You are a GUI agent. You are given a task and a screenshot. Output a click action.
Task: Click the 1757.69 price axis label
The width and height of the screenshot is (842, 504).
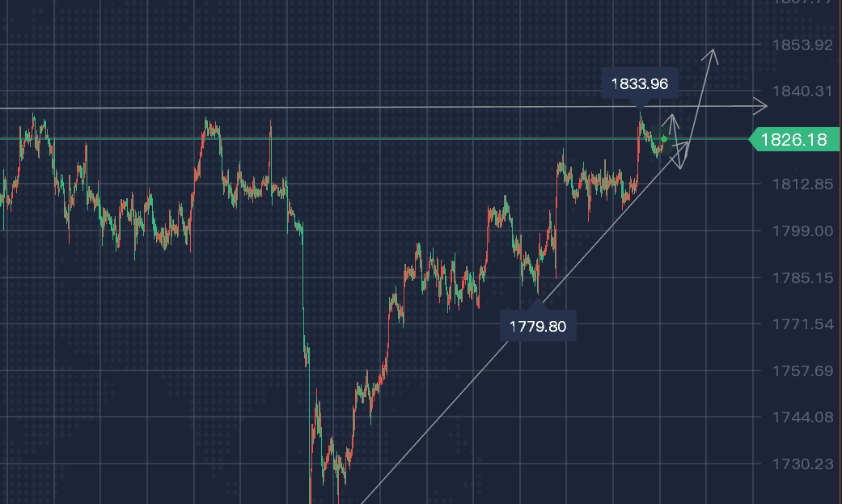click(802, 371)
